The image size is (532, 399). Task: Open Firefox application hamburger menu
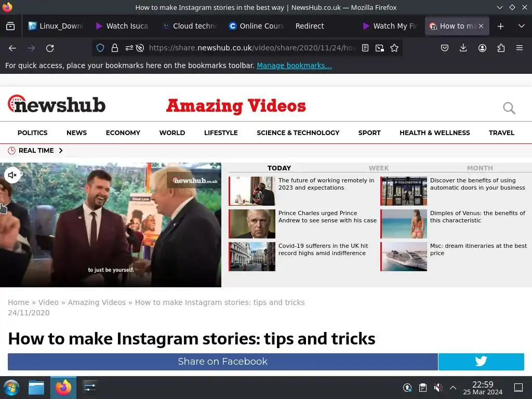coord(520,48)
